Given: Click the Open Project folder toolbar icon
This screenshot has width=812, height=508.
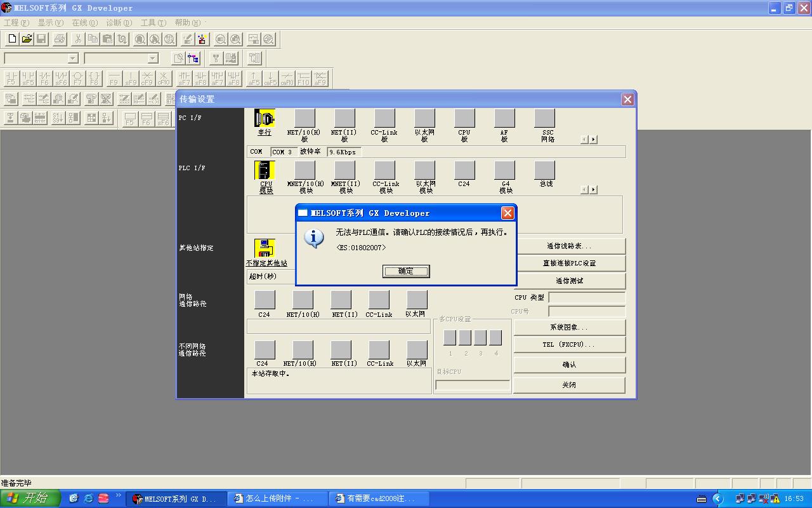Looking at the screenshot, I should [27, 39].
